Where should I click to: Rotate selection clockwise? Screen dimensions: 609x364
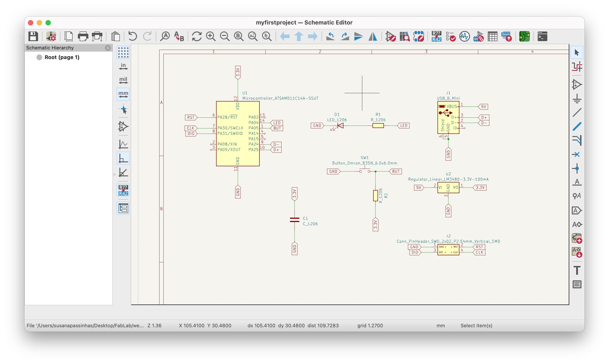(x=345, y=36)
